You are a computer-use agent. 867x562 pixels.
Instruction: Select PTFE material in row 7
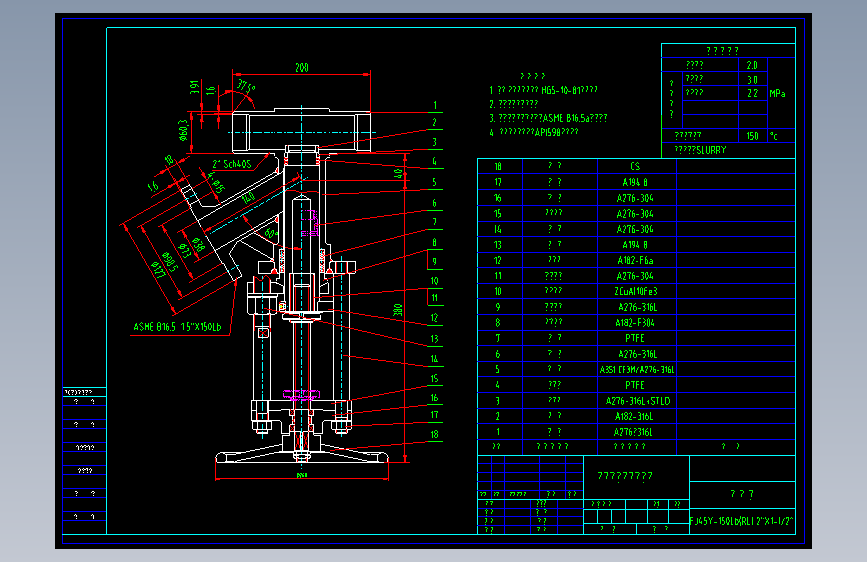click(x=635, y=338)
